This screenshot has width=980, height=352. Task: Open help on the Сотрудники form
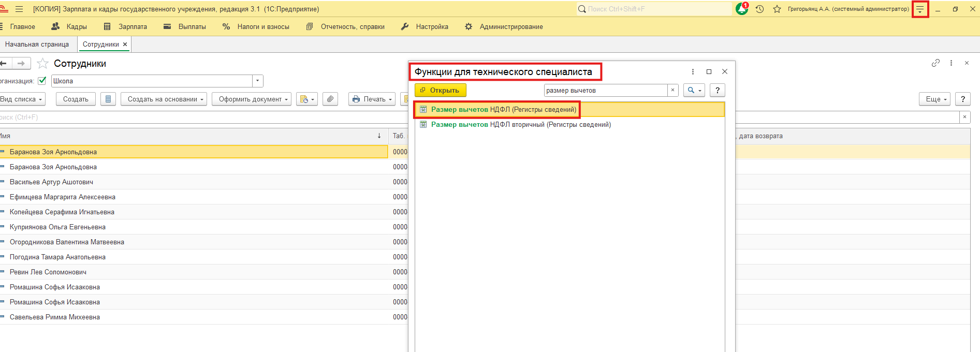click(x=962, y=99)
